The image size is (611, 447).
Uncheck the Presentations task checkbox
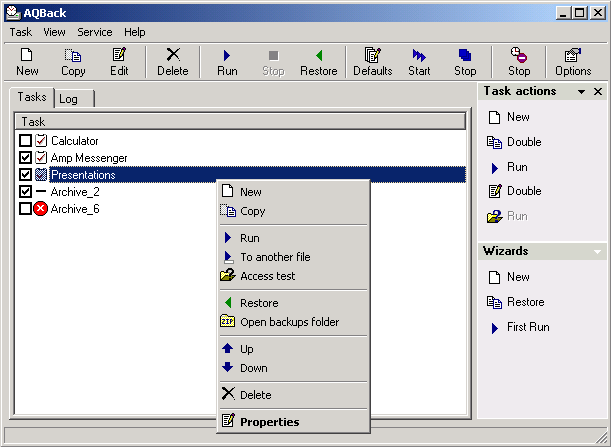[x=25, y=175]
